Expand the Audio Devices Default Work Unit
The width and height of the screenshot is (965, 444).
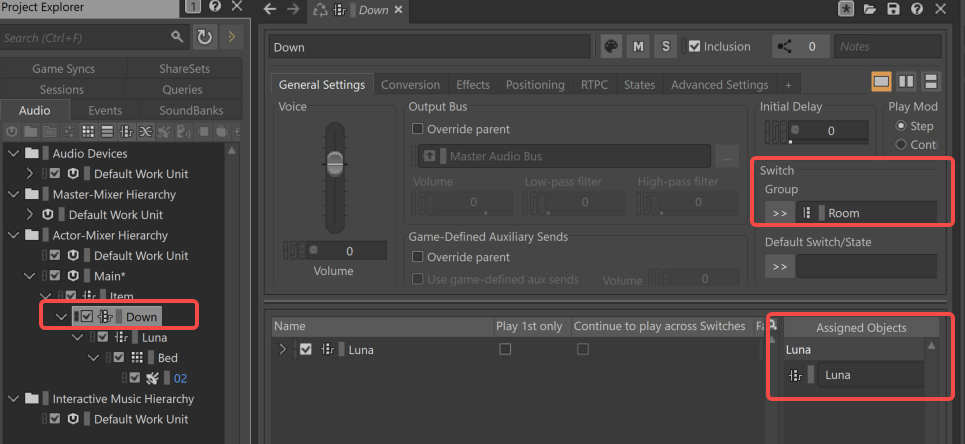(30, 174)
